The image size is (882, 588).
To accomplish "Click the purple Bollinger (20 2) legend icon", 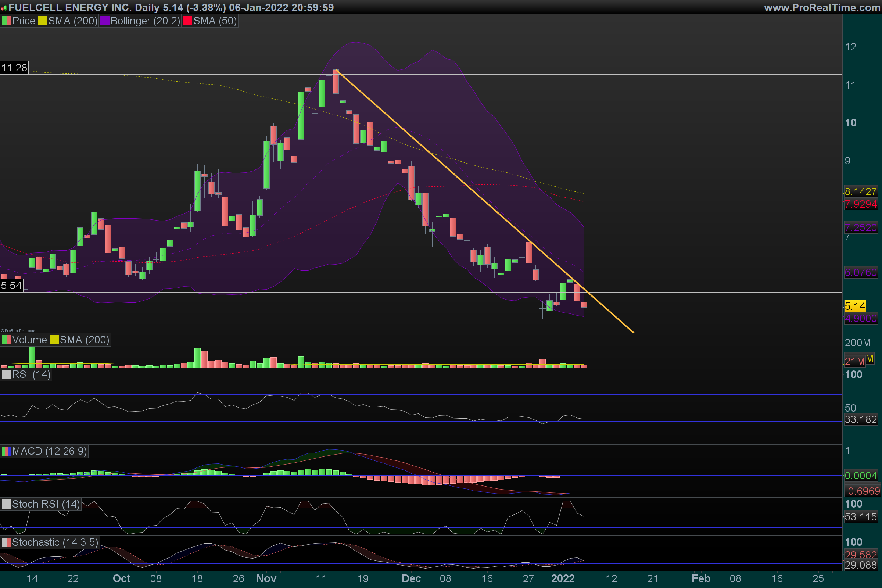I will [x=105, y=21].
